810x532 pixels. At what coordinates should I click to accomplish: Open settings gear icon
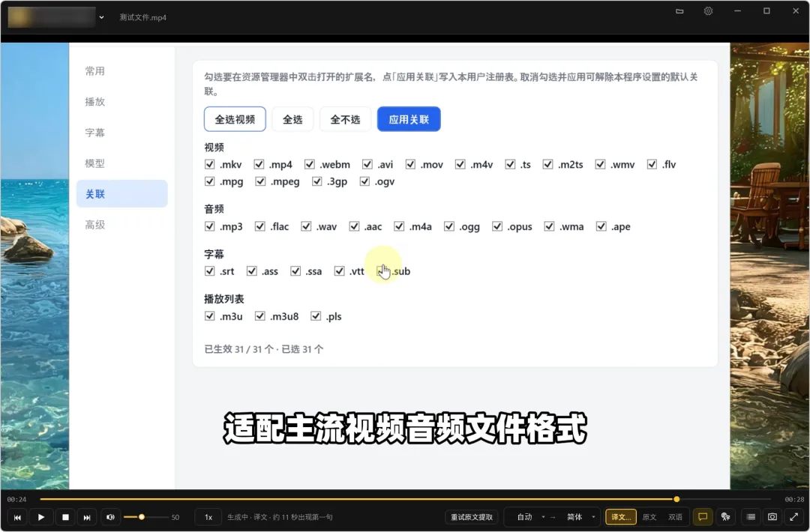[x=708, y=11]
